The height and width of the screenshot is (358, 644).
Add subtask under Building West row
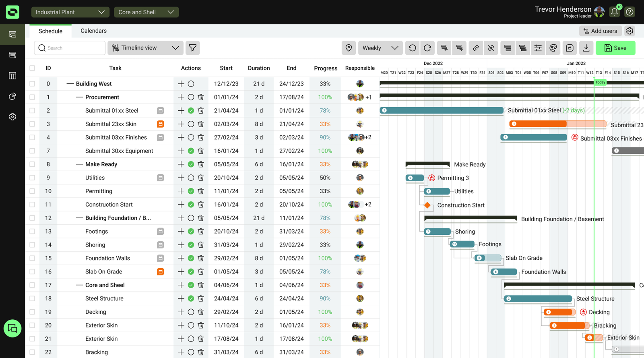(x=181, y=84)
